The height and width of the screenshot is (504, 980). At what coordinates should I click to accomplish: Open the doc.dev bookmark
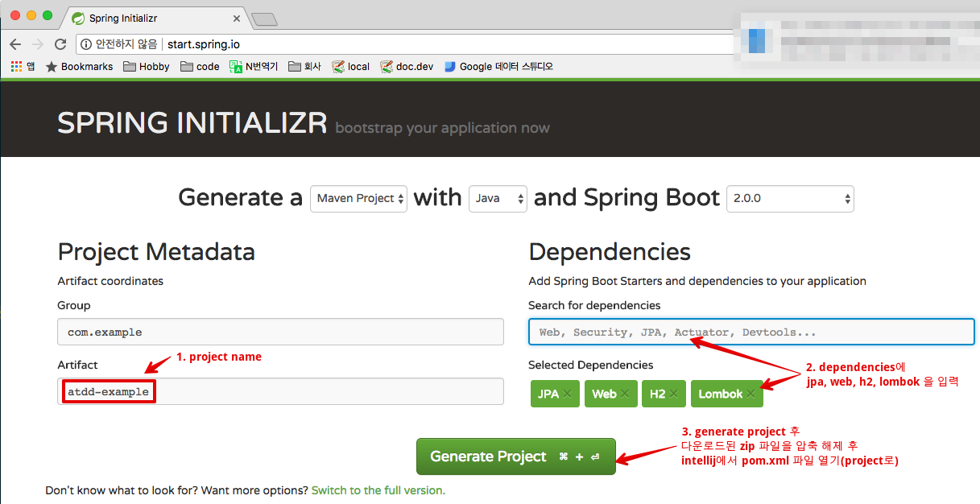(407, 66)
